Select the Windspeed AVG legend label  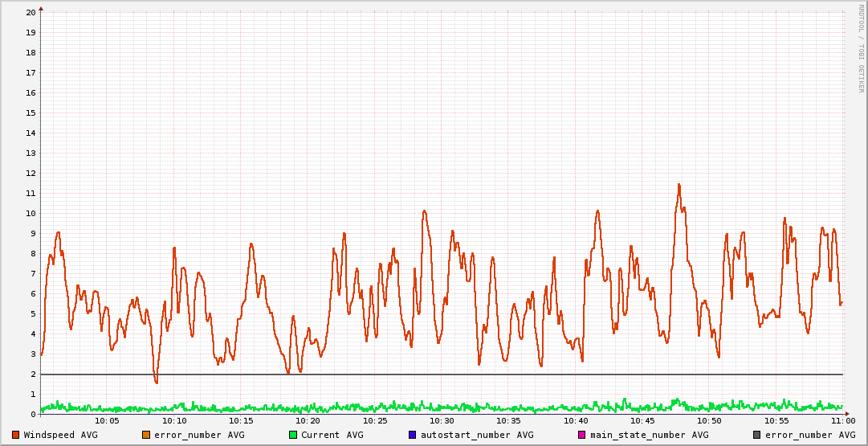pos(60,435)
